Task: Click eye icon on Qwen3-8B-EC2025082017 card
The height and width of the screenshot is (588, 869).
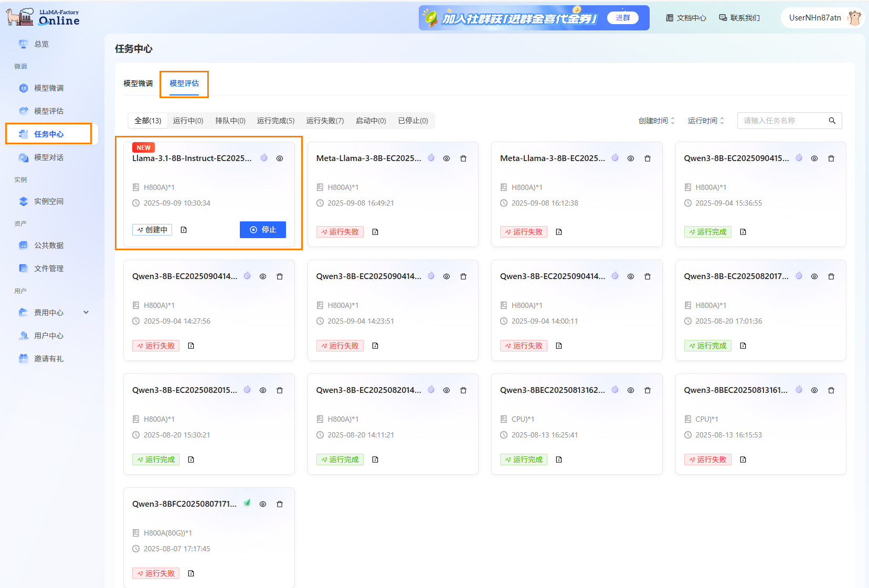Action: coord(814,276)
